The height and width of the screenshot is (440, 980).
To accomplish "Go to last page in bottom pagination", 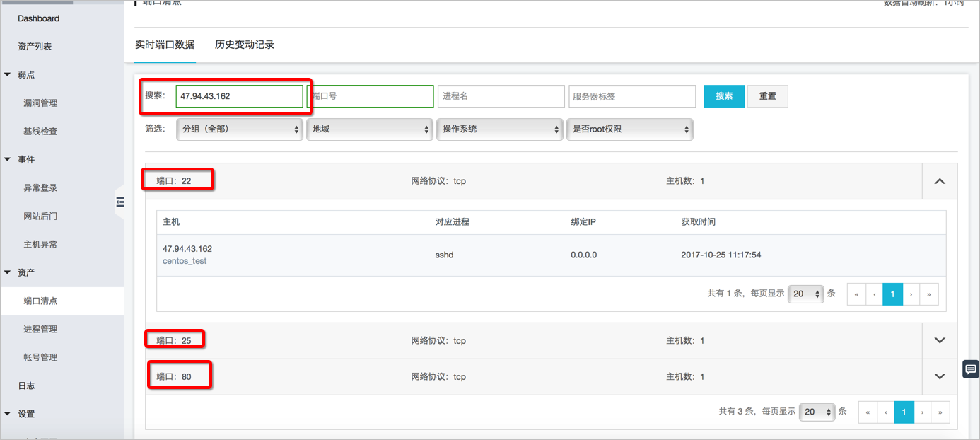I will (940, 412).
